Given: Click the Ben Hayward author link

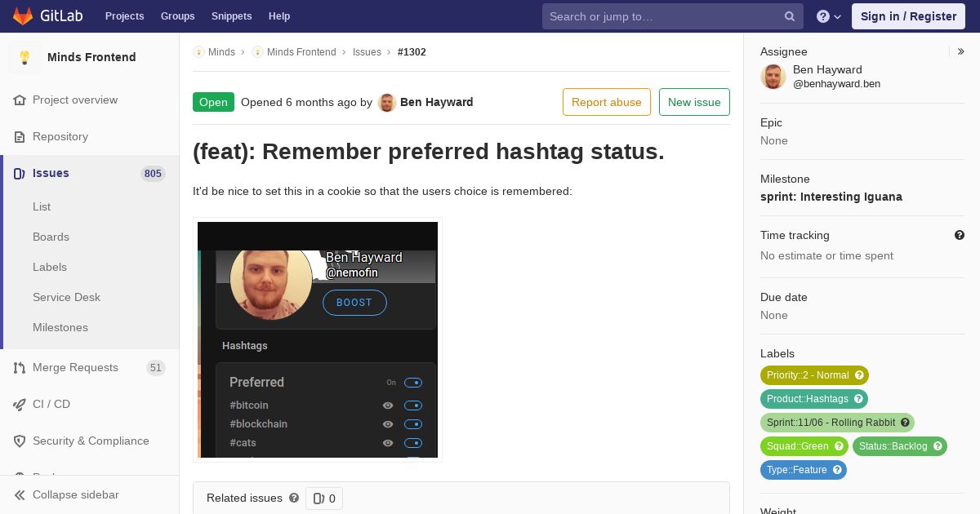Looking at the screenshot, I should point(437,102).
